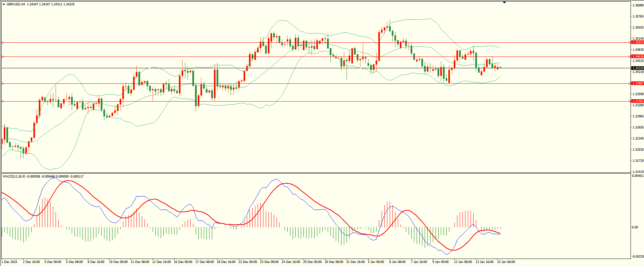Select left handle of the 1.33887 line
Screen dimensions: 644x266
3,83
